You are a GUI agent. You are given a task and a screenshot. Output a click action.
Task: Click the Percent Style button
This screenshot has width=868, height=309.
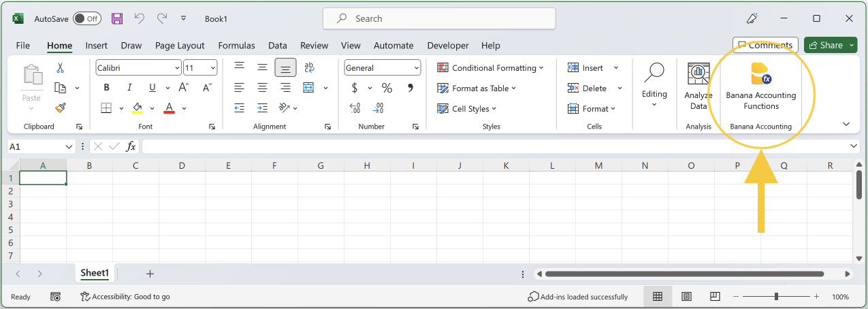point(387,88)
